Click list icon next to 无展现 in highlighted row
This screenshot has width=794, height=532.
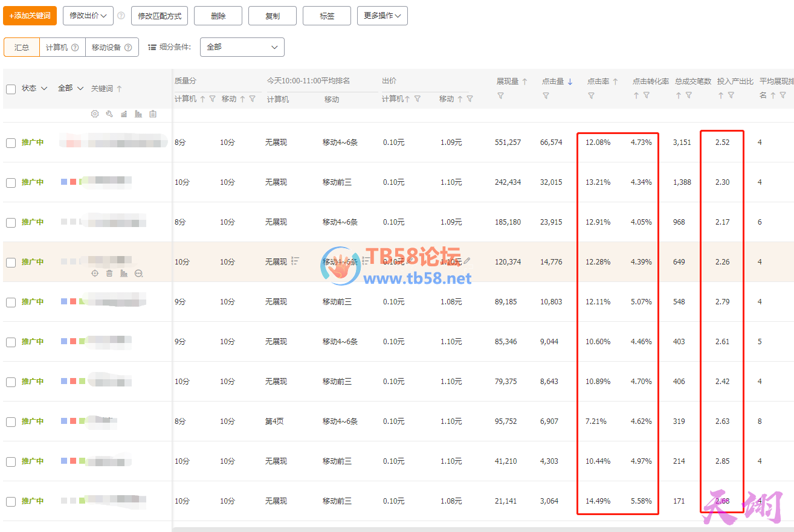click(295, 261)
